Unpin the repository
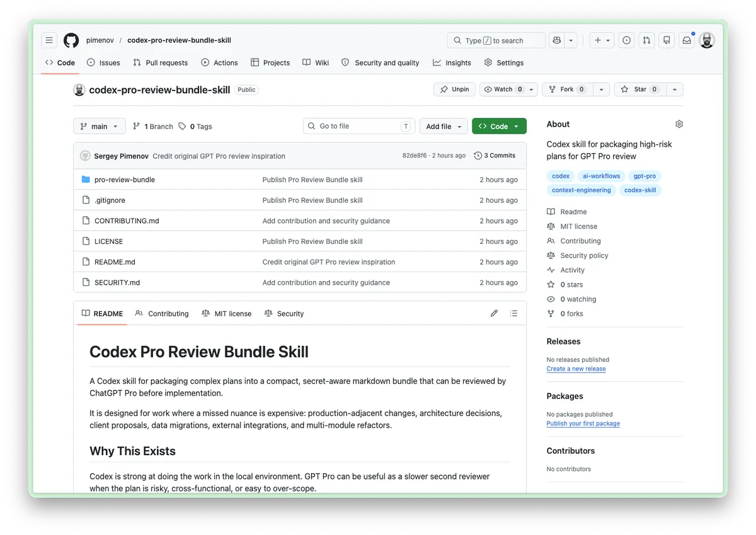The height and width of the screenshot is (535, 756). [454, 89]
